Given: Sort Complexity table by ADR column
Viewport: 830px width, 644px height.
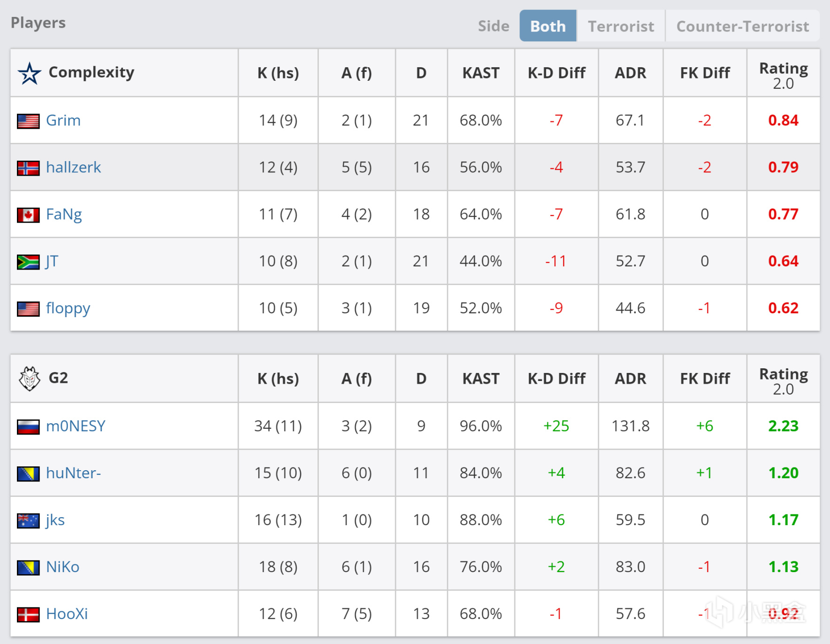Looking at the screenshot, I should pyautogui.click(x=631, y=73).
